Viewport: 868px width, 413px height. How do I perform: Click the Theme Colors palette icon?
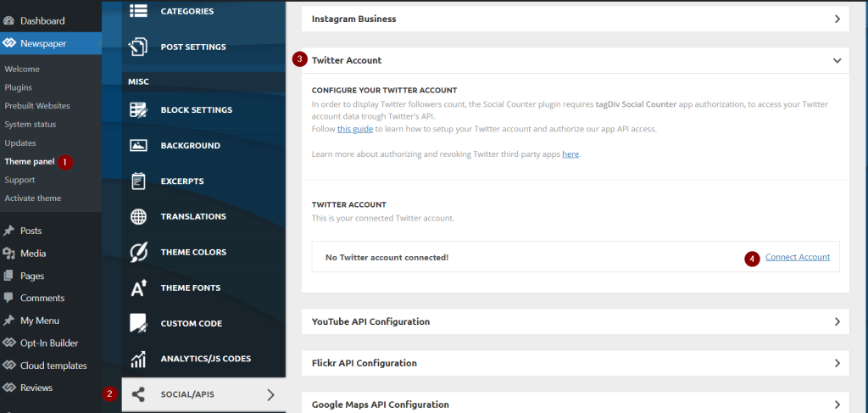click(x=138, y=252)
